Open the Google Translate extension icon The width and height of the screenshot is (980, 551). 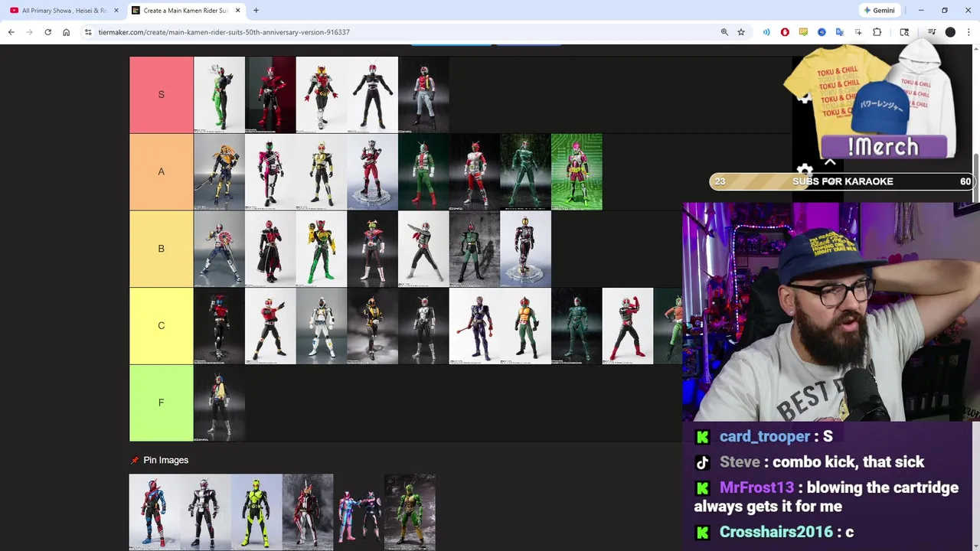tap(840, 32)
